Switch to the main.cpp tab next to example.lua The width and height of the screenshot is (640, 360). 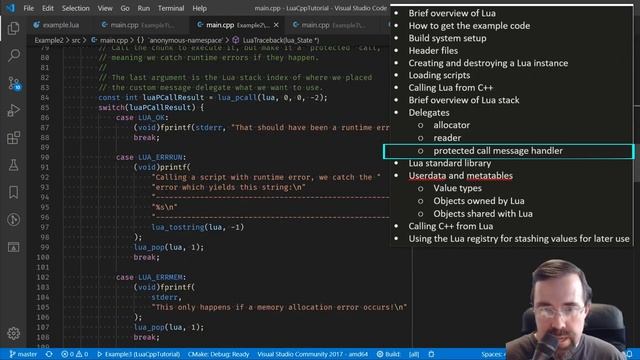(142, 25)
